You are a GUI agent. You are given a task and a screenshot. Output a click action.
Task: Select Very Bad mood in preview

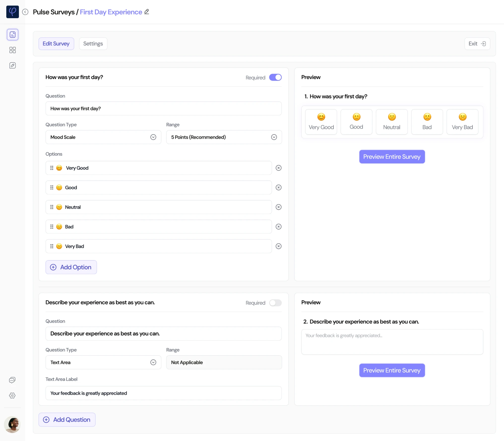click(x=462, y=122)
